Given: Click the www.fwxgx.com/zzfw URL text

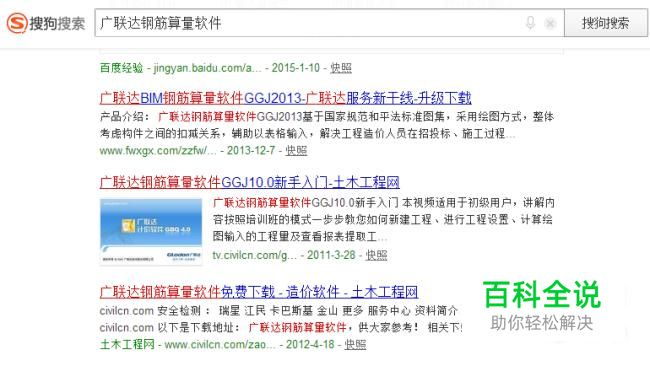Looking at the screenshot, I should click(158, 150).
